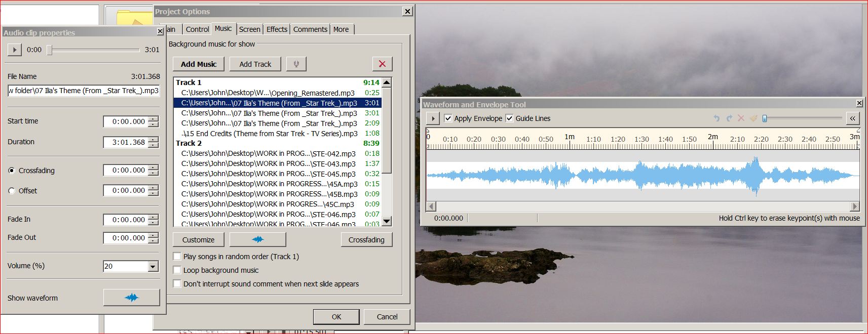868x334 pixels.
Task: Delete selected music with the red X button
Action: pos(382,64)
